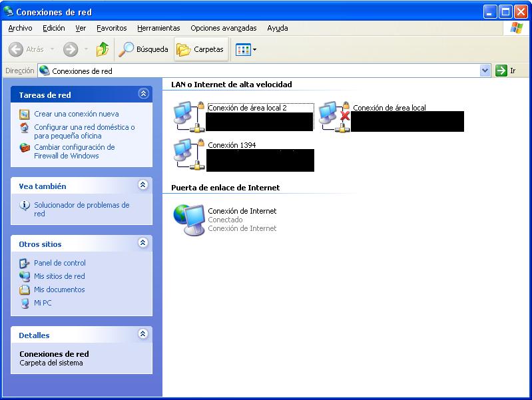532x400 pixels.
Task: Open the Herramientas menu
Action: tap(158, 28)
